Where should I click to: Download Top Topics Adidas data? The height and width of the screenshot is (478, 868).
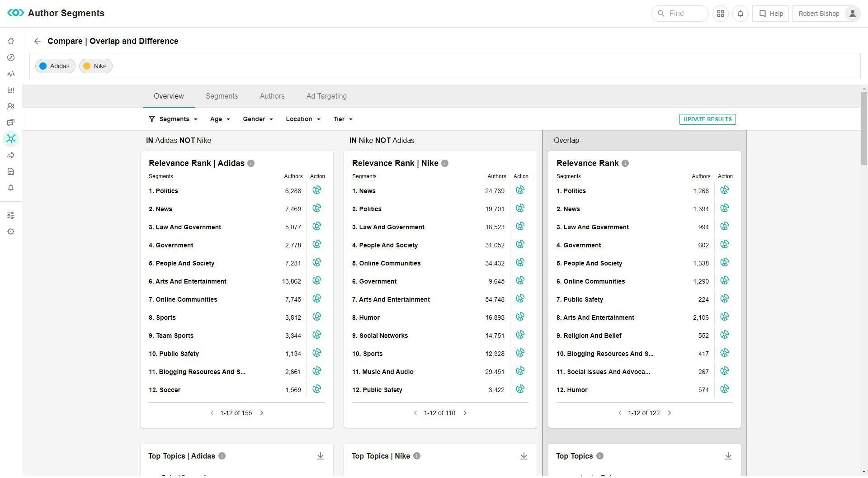(321, 456)
